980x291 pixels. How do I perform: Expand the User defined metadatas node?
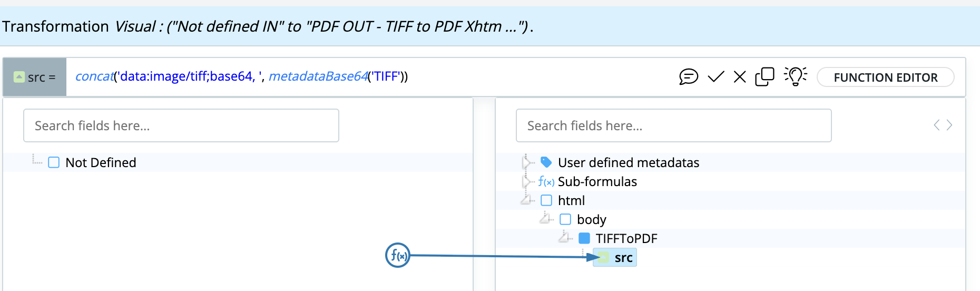pos(526,162)
